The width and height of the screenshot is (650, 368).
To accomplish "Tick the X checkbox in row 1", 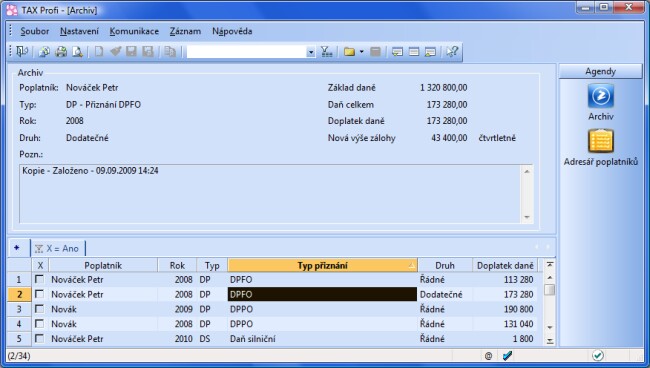I will [x=39, y=279].
